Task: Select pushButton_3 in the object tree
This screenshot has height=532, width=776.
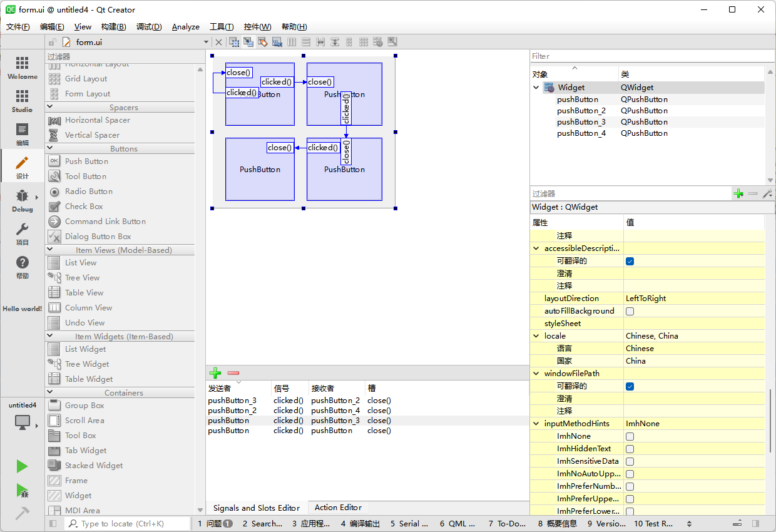Action: click(581, 122)
